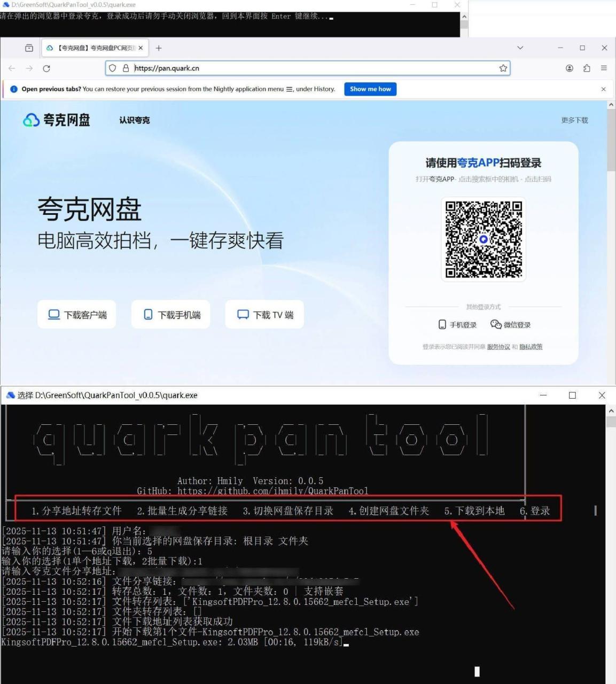Click the bookmark star in address bar
The height and width of the screenshot is (684, 616).
click(503, 68)
